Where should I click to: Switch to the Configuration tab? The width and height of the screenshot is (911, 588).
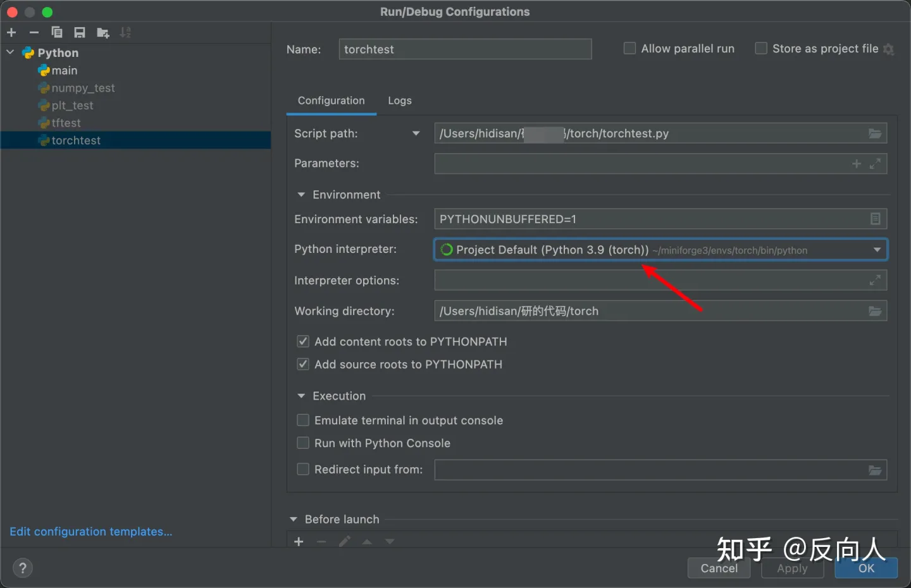(x=332, y=101)
